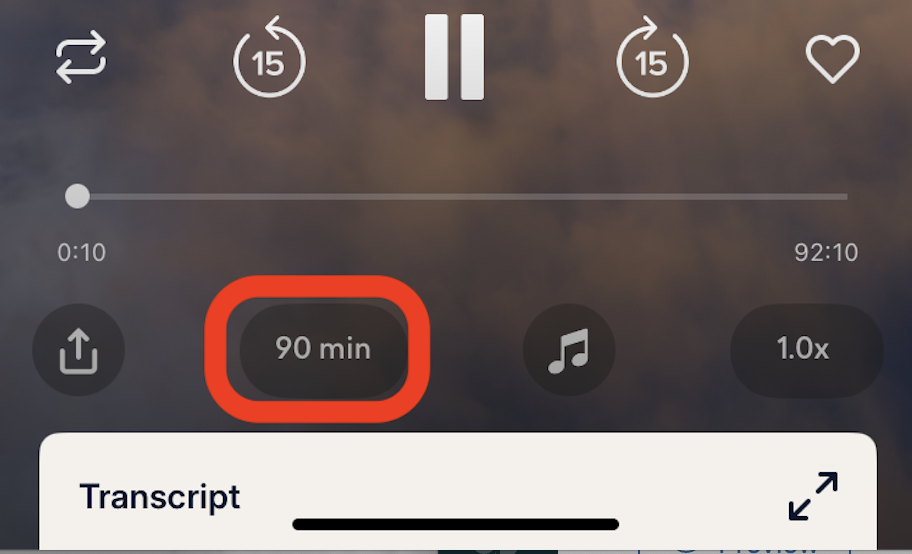The width and height of the screenshot is (912, 554).
Task: Favorite this session with the heart icon
Action: (832, 58)
